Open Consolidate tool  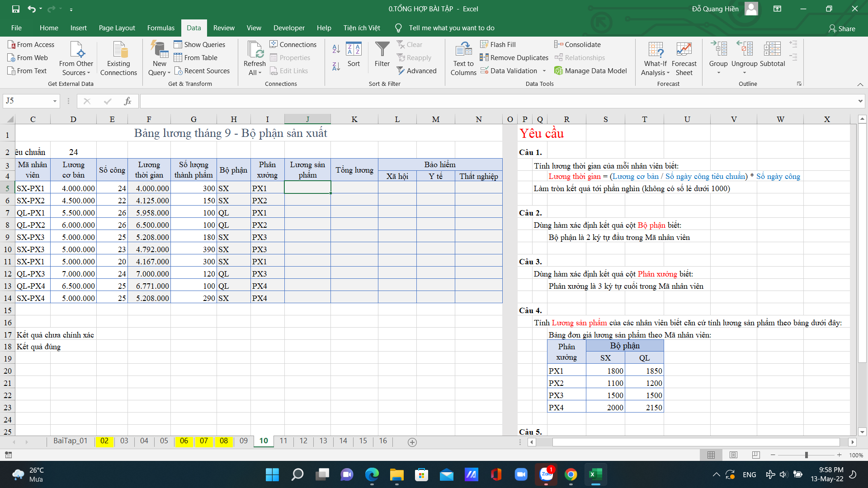click(577, 44)
